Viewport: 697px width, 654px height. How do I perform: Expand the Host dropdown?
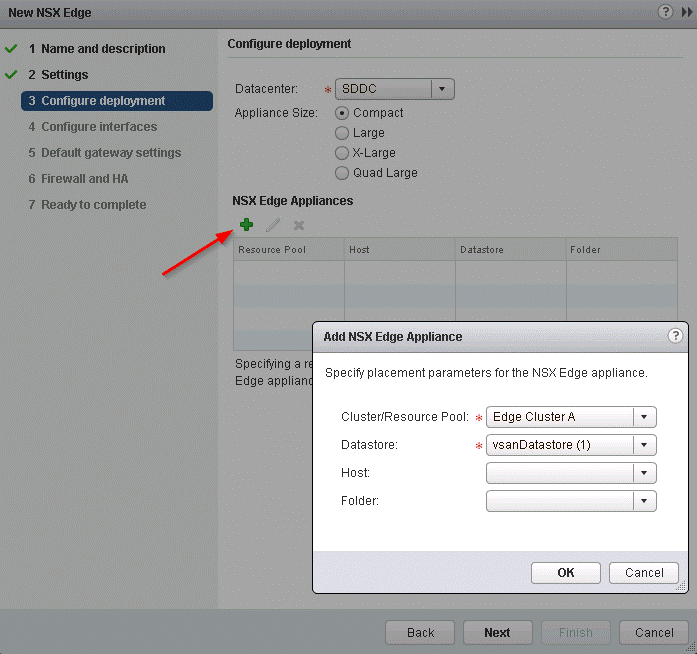pyautogui.click(x=645, y=473)
